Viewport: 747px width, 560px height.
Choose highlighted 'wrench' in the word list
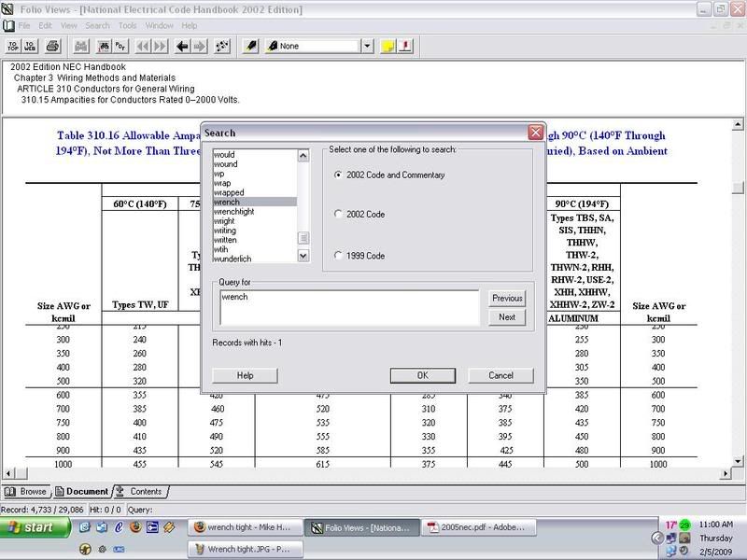pyautogui.click(x=255, y=202)
